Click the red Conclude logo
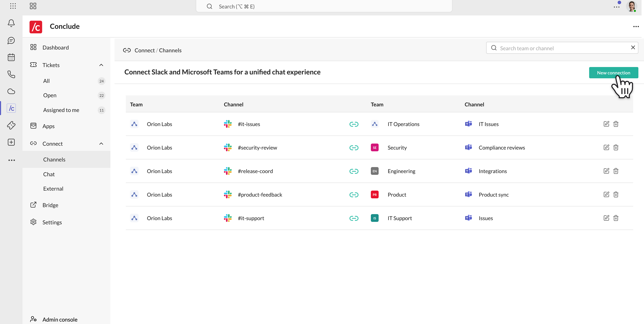Screen dimensions: 644x324 [36, 27]
